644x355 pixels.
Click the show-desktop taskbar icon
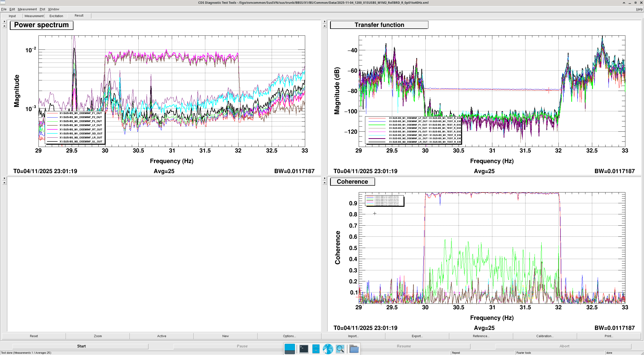click(290, 349)
